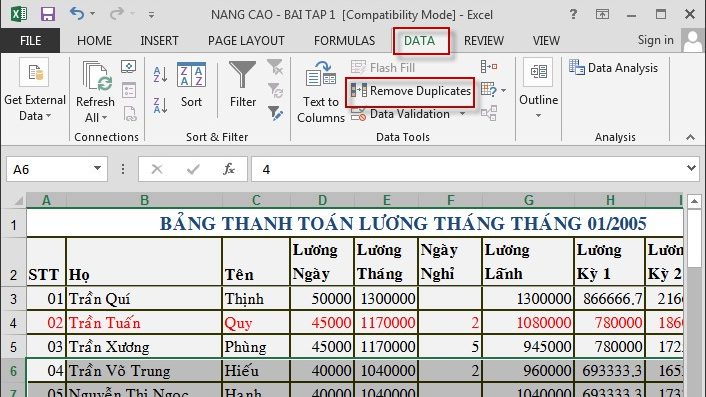The width and height of the screenshot is (706, 397).
Task: Click the Sign in link
Action: [x=656, y=40]
